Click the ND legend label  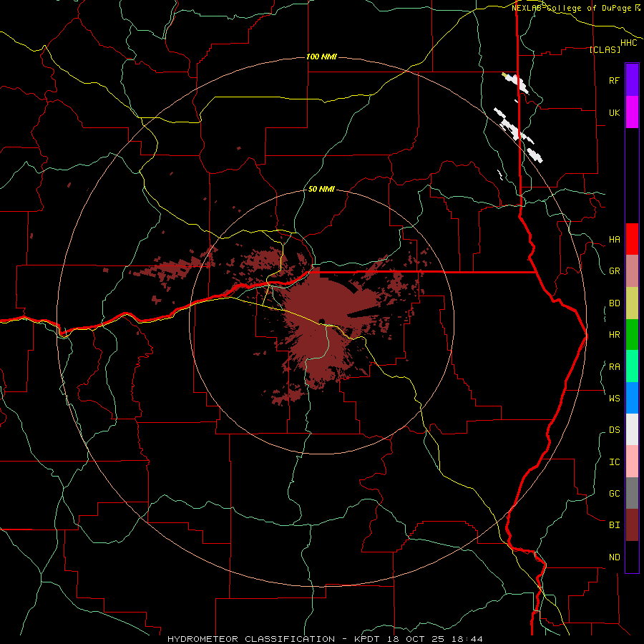pyautogui.click(x=614, y=557)
